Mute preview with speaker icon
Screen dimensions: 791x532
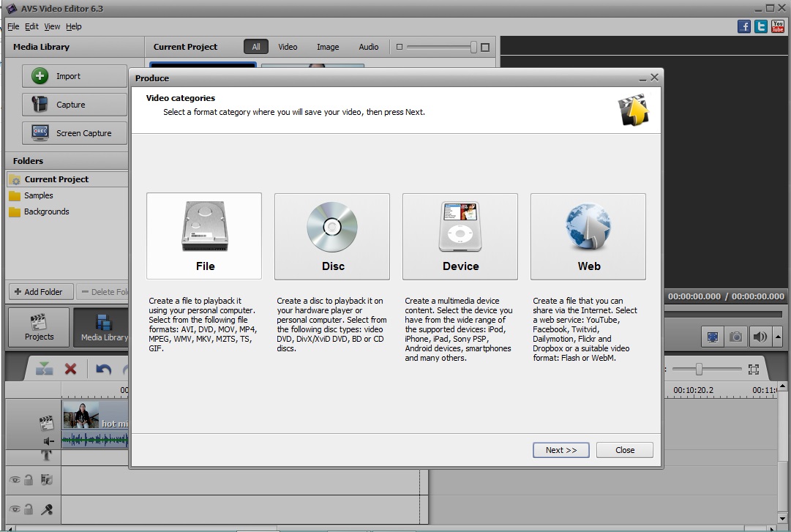[760, 337]
